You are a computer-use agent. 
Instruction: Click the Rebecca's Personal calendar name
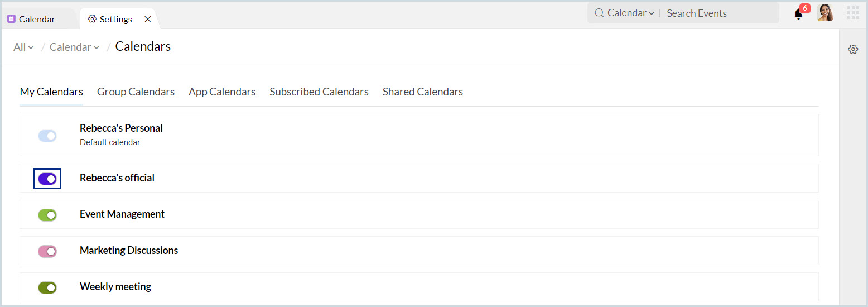click(x=121, y=128)
